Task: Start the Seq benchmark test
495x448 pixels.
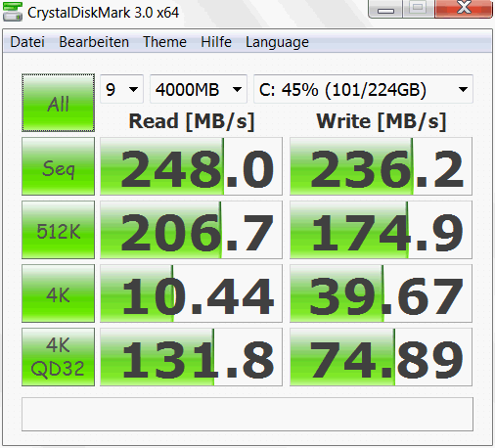Action: click(59, 166)
